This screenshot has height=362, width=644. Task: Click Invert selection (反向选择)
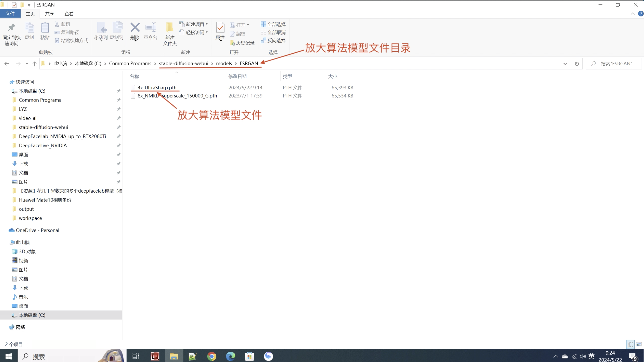click(x=273, y=40)
